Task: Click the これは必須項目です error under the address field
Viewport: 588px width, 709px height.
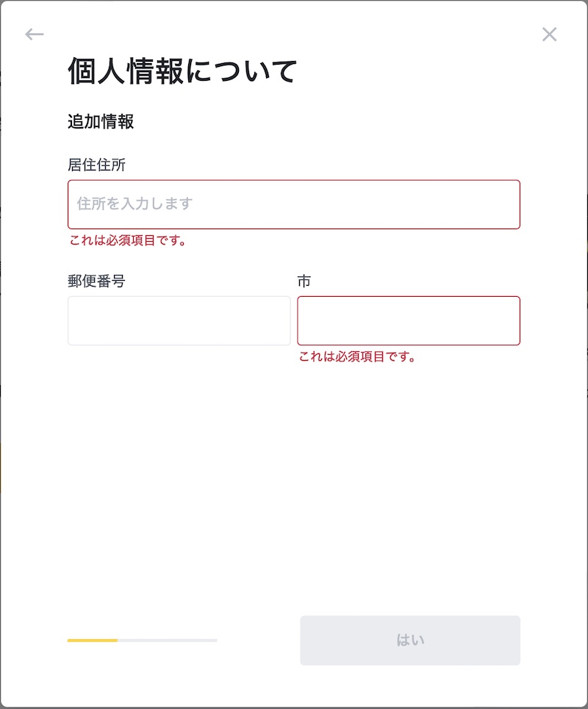Action: pyautogui.click(x=128, y=240)
